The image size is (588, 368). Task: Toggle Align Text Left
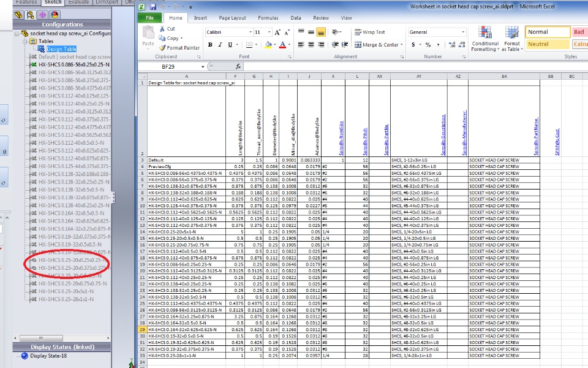[x=301, y=45]
